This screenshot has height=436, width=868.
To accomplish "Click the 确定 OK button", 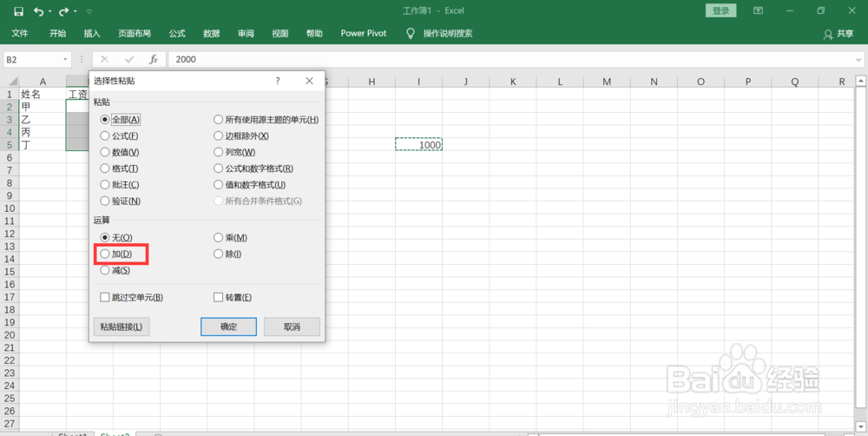I will pos(228,327).
